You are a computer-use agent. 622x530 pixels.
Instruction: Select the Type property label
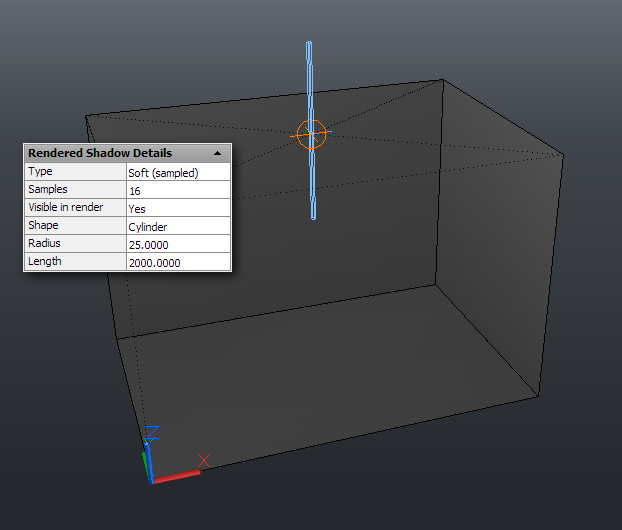[40, 171]
